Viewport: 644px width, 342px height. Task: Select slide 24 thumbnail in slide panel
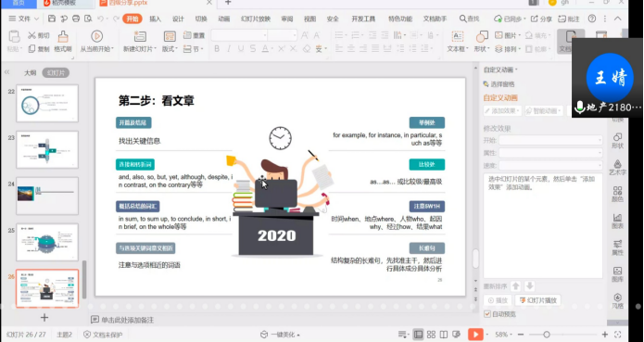coord(47,196)
